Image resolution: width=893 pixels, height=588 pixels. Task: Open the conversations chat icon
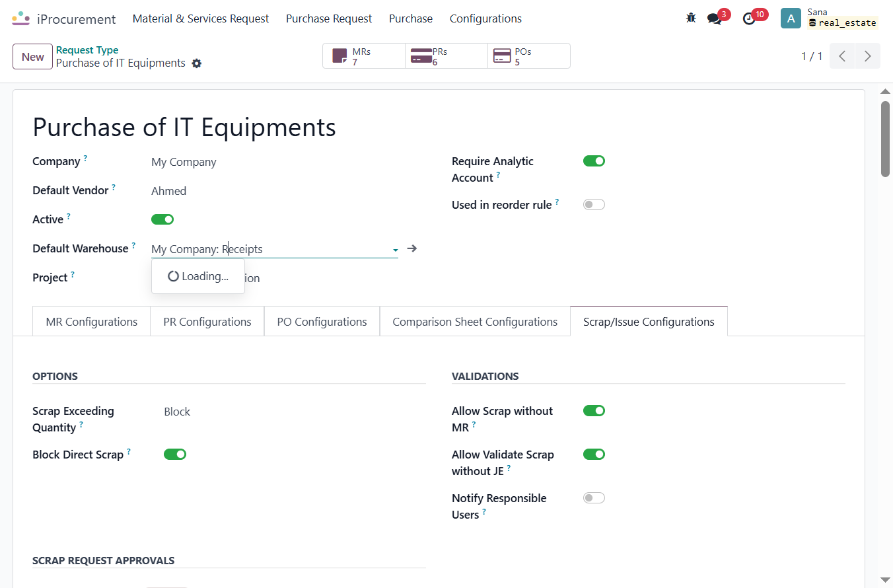715,18
